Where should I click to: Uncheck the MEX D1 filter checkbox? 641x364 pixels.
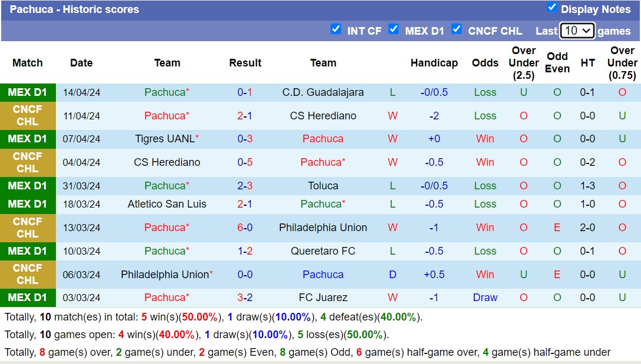[x=394, y=29]
